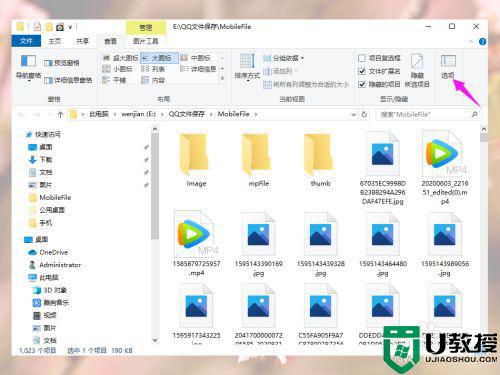Screen dimensions: 500x375
Task: Click the Up directory arrow
Action: pos(60,115)
